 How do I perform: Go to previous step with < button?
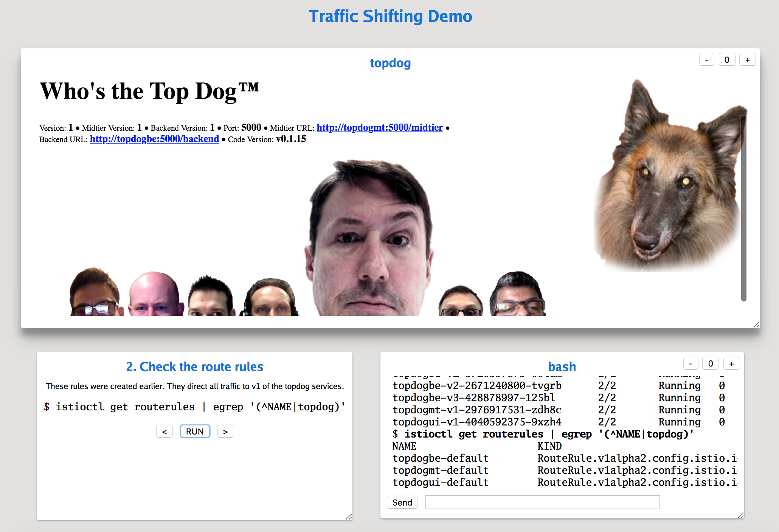[x=164, y=431]
